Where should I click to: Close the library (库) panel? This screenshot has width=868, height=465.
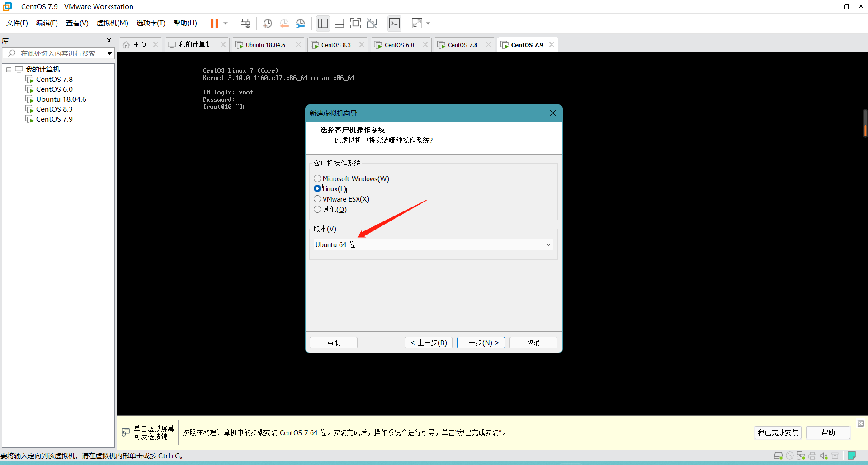(109, 41)
